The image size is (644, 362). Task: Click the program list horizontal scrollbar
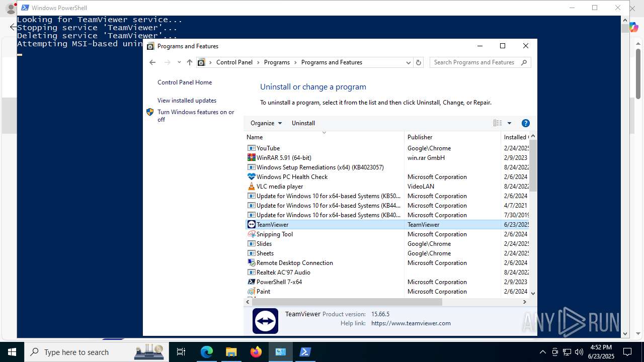tap(347, 302)
